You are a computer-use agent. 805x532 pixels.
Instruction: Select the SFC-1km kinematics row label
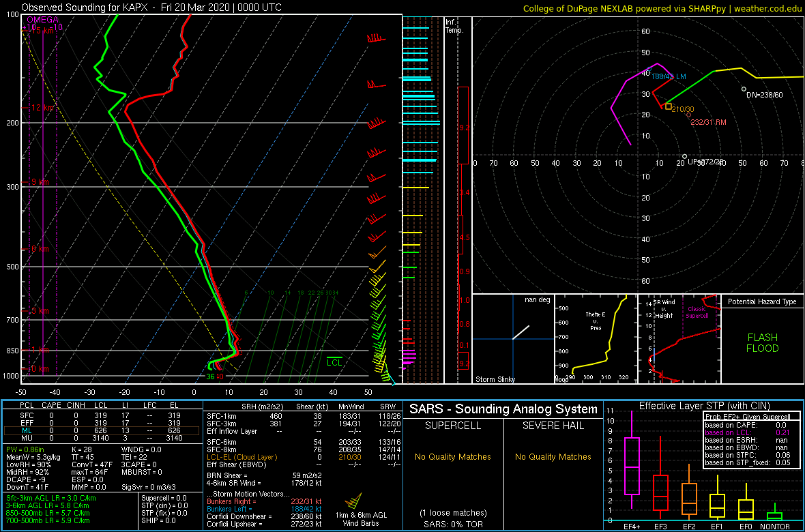(221, 416)
